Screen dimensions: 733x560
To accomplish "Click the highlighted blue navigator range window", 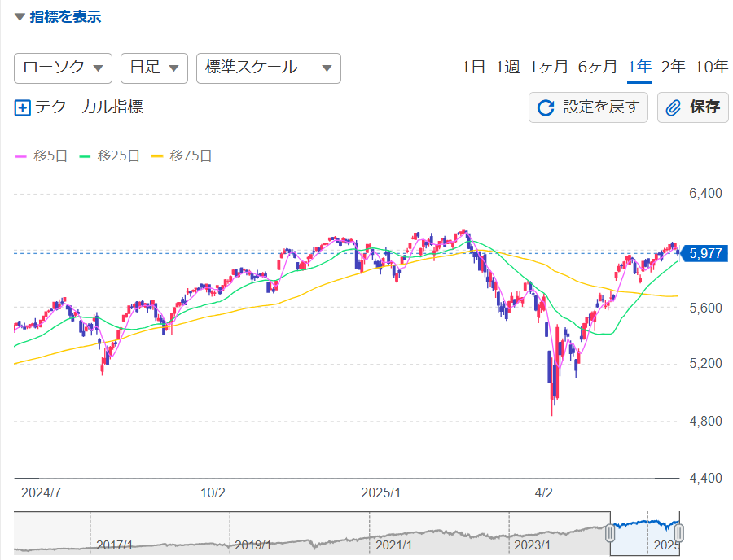I will coord(645,533).
